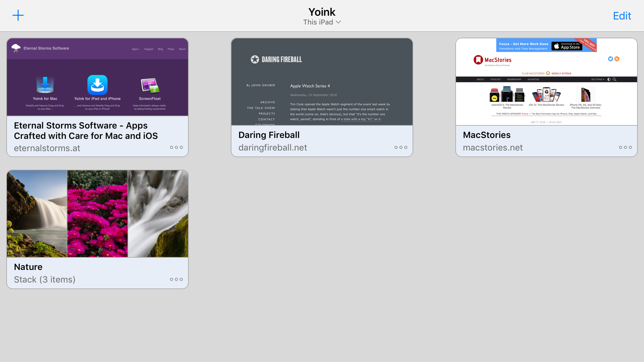Click the eternalstorms.at link text
Image resolution: width=644 pixels, height=362 pixels.
tap(47, 148)
